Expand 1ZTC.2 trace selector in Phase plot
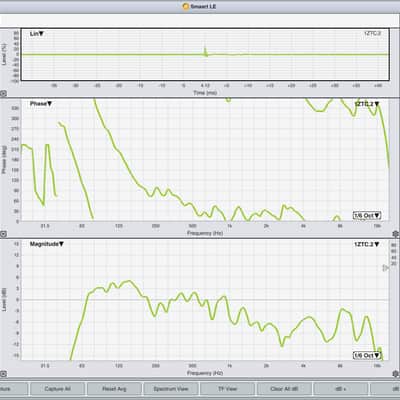Image resolution: width=400 pixels, height=400 pixels. pyautogui.click(x=367, y=104)
